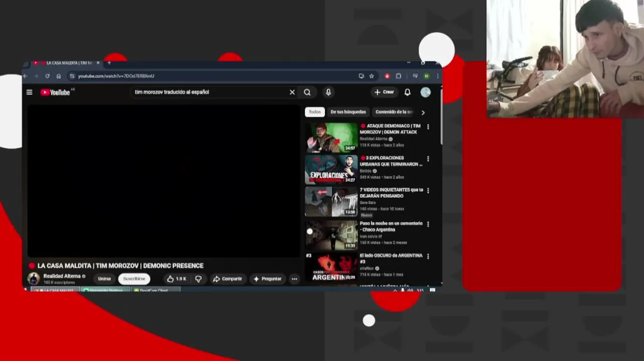
Task: Reload the page in the browser
Action: pos(47,76)
